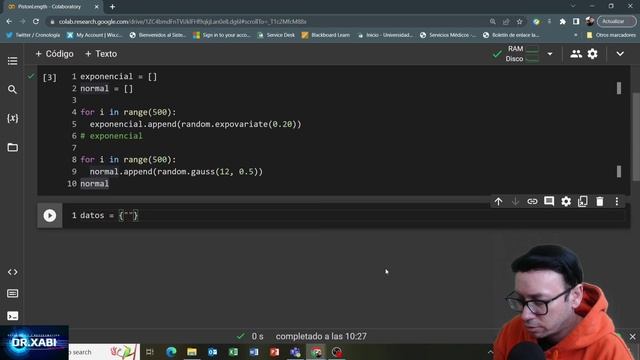Viewport: 640px width, 360px height.
Task: Open the code snippets panel
Action: pyautogui.click(x=12, y=272)
